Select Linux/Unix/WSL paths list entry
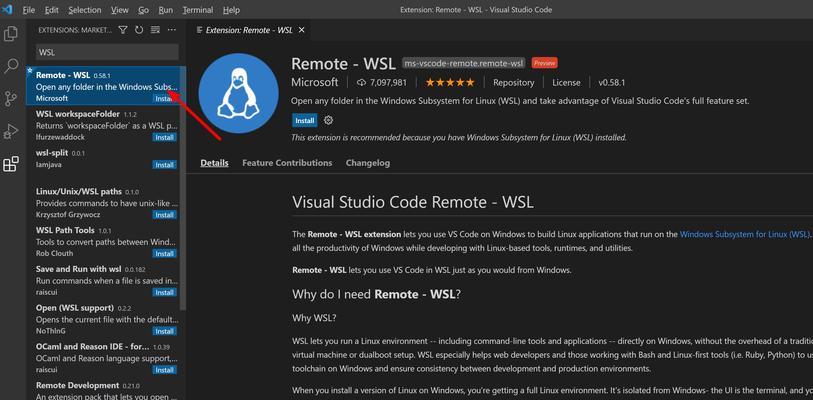 coord(104,203)
